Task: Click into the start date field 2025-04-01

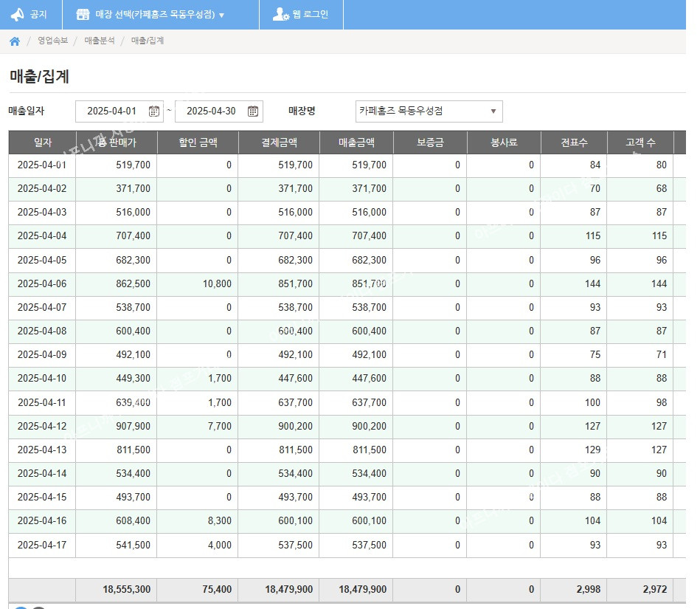Action: [111, 111]
